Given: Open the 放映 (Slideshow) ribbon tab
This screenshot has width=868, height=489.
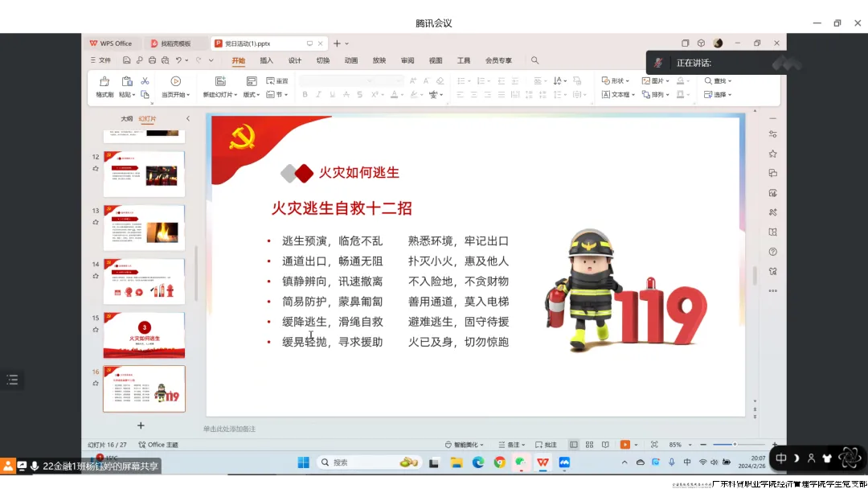Looking at the screenshot, I should click(379, 60).
